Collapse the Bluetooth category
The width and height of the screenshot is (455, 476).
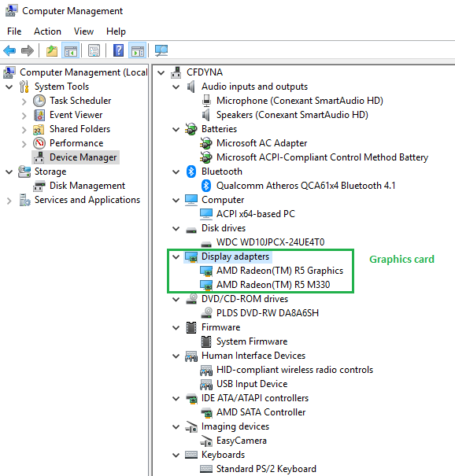coord(176,172)
